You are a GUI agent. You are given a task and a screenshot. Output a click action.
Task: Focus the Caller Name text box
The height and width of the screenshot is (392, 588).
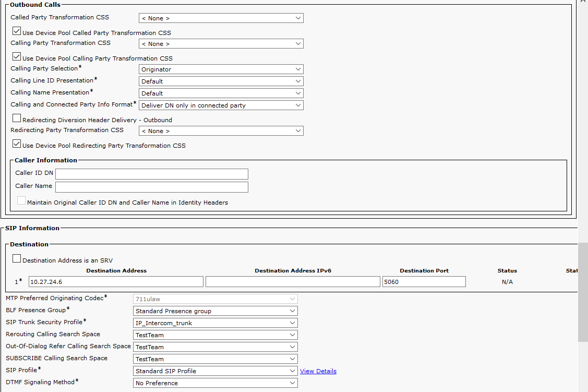151,187
